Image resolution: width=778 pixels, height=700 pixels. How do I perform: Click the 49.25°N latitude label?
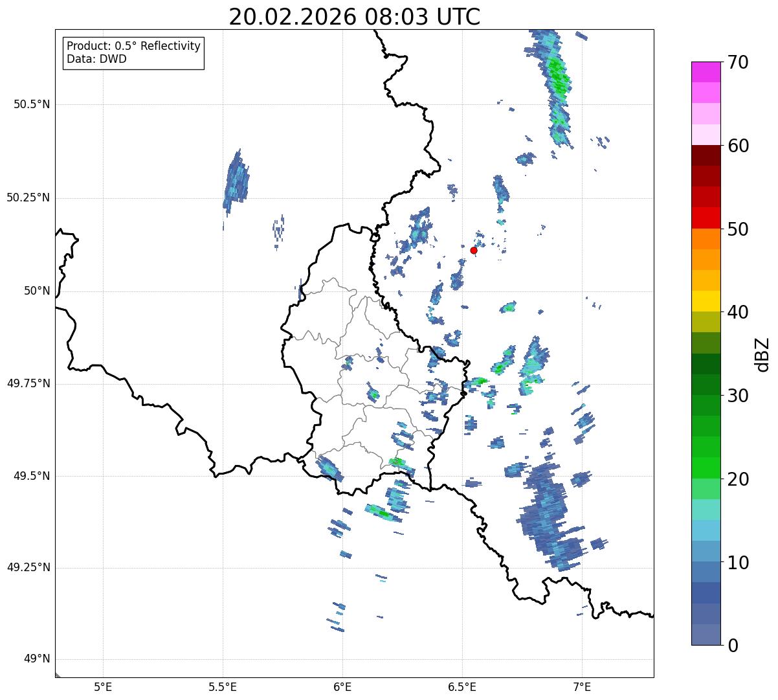coord(28,567)
